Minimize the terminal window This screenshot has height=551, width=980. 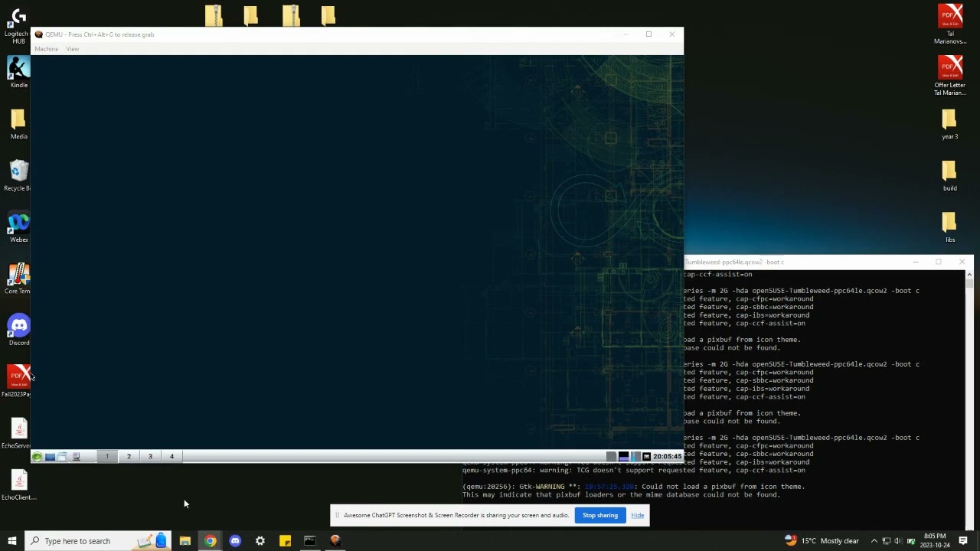pyautogui.click(x=916, y=262)
